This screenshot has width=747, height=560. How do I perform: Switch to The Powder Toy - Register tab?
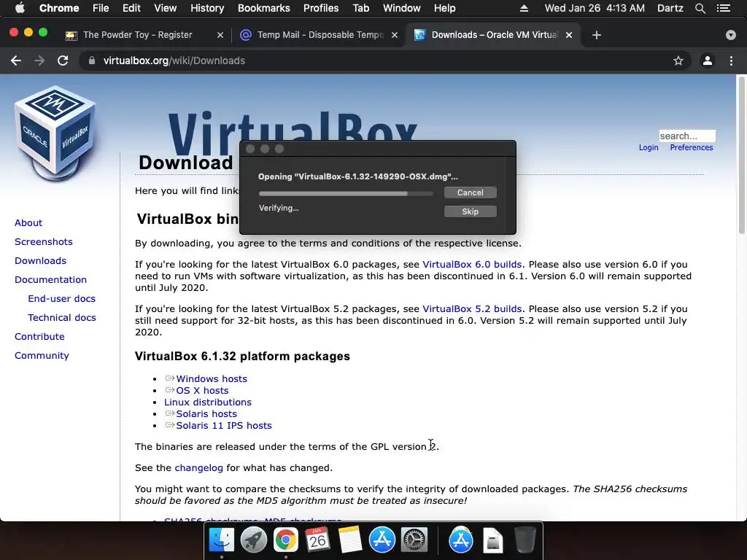pyautogui.click(x=137, y=35)
